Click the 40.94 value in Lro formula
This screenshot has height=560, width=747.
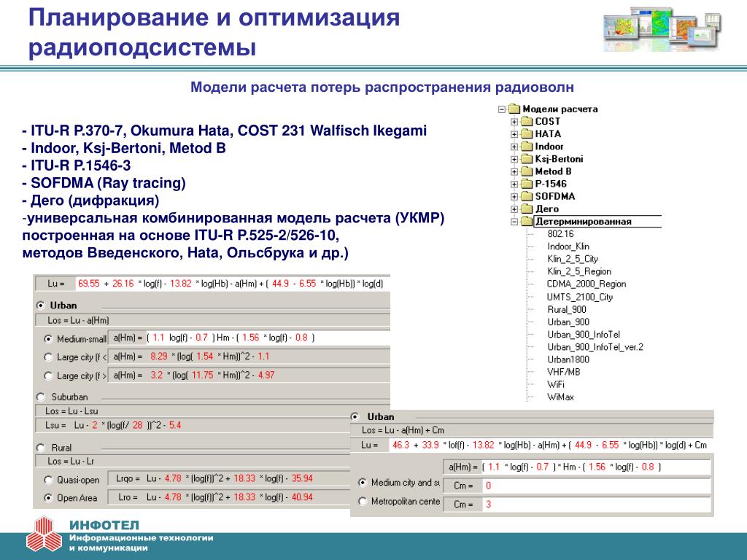pos(302,497)
